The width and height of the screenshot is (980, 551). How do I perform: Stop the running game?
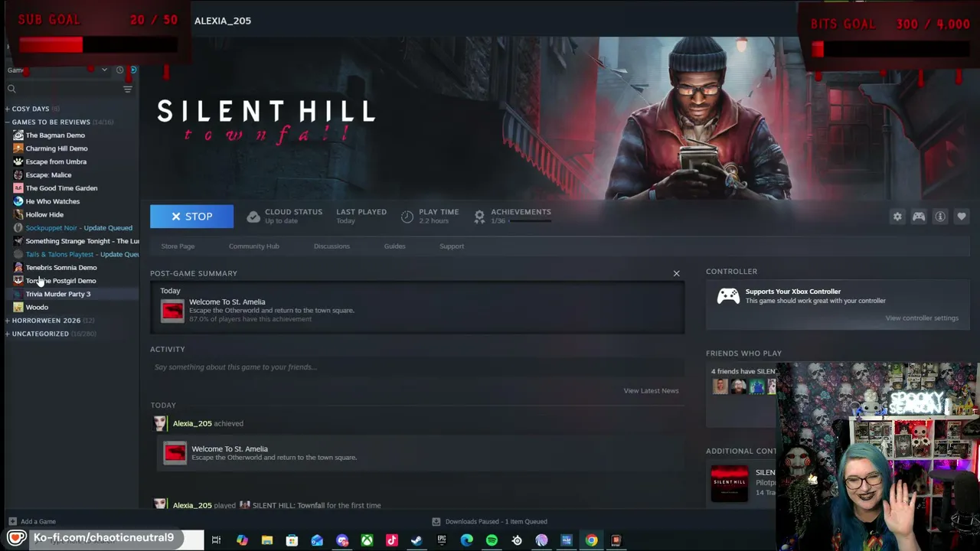(x=191, y=217)
